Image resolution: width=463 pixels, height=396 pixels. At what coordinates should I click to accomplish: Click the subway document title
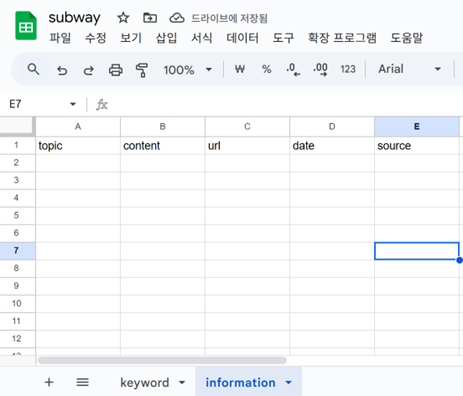pyautogui.click(x=74, y=18)
